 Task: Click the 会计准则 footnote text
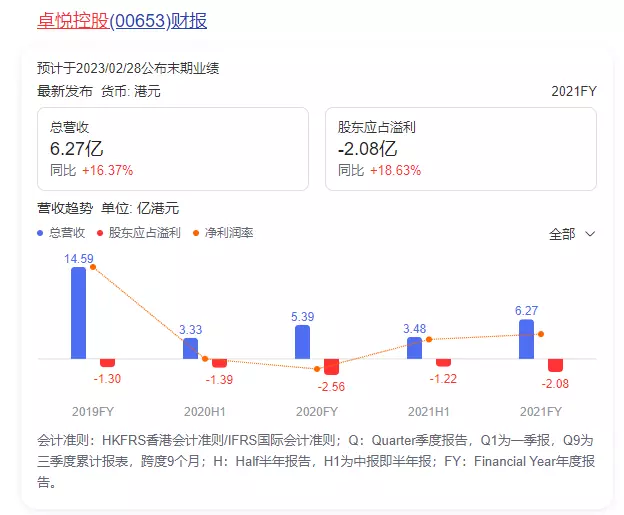click(316, 461)
